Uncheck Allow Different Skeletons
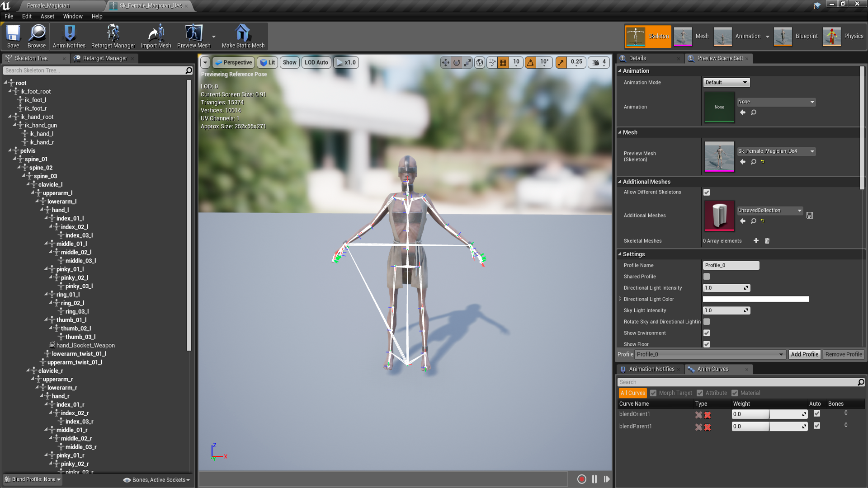The width and height of the screenshot is (868, 488). (x=707, y=192)
